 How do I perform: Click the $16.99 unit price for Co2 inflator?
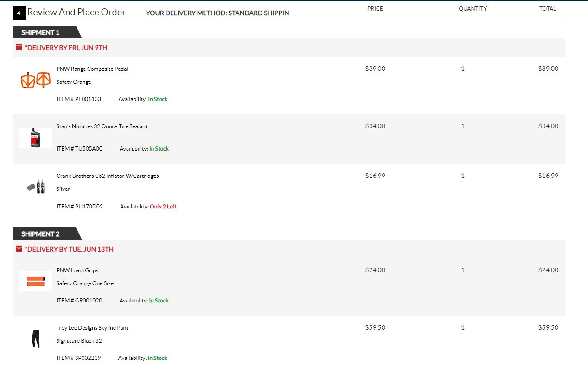click(375, 176)
